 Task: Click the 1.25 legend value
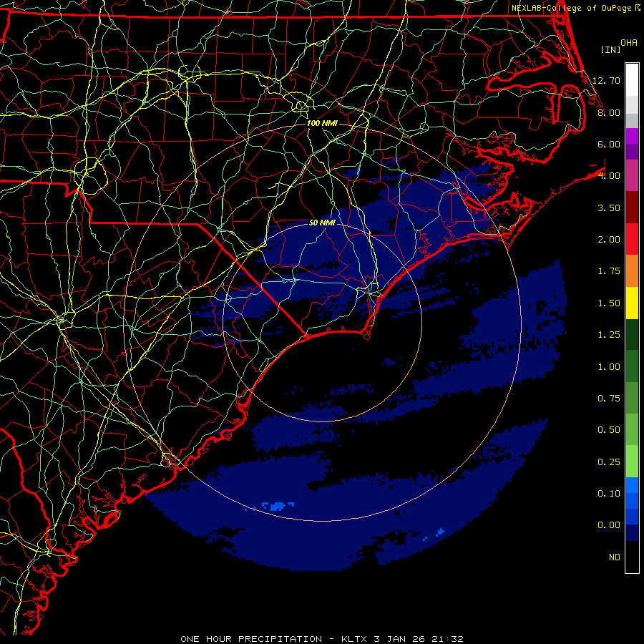coord(609,335)
